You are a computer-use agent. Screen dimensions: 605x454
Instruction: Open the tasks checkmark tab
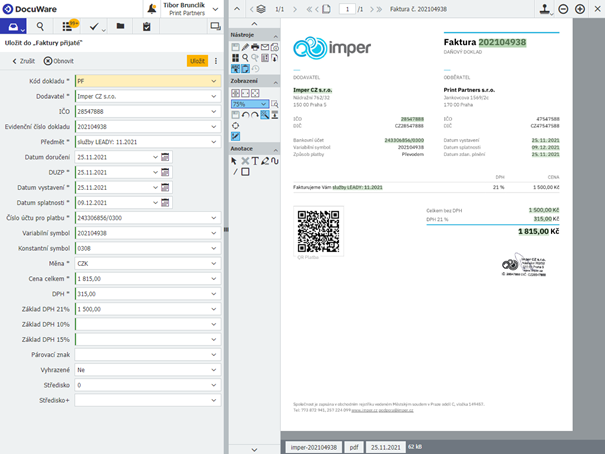pyautogui.click(x=94, y=27)
